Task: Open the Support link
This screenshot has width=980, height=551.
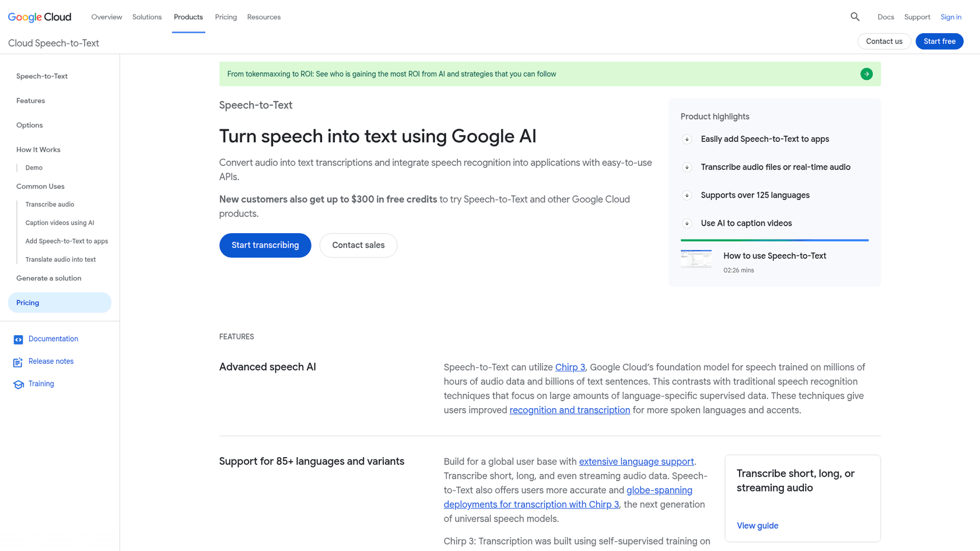Action: (x=917, y=17)
